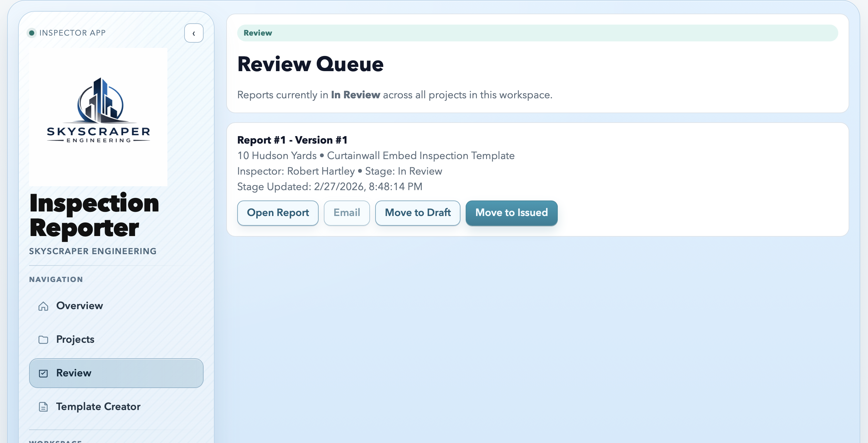Click the folder icon next to Projects
This screenshot has width=868, height=443.
click(x=43, y=340)
